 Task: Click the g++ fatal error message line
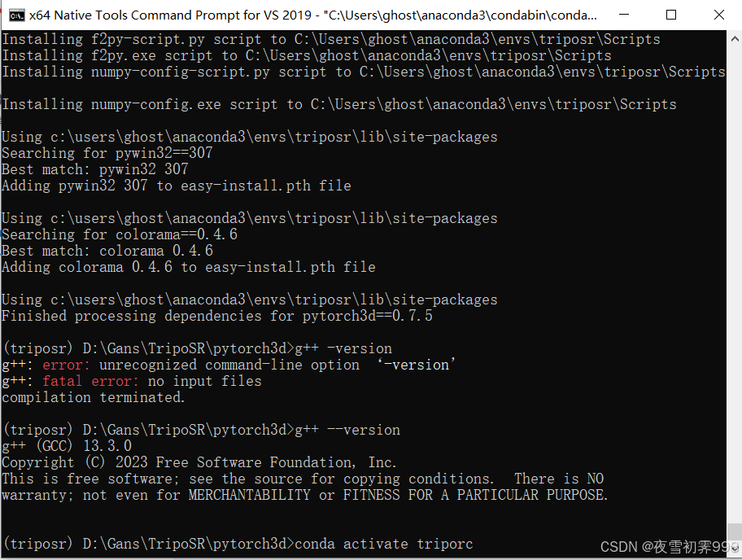pyautogui.click(x=130, y=381)
